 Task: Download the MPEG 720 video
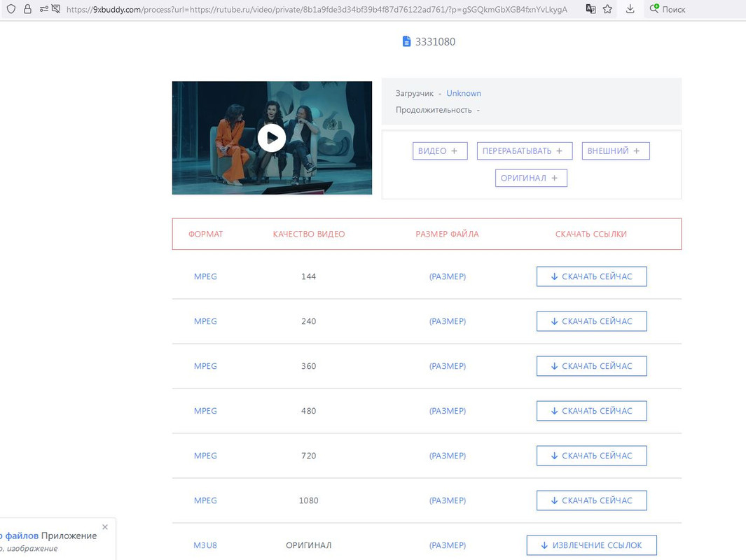pos(592,456)
